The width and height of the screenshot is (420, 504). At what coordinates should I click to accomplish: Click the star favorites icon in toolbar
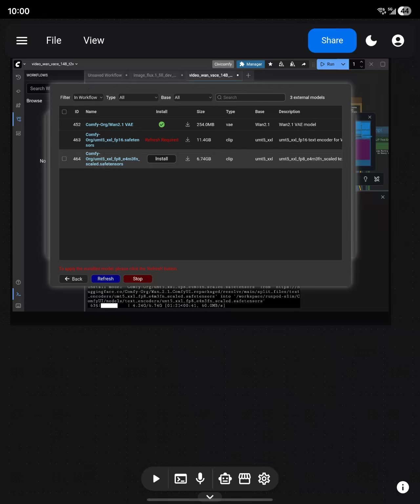click(270, 64)
